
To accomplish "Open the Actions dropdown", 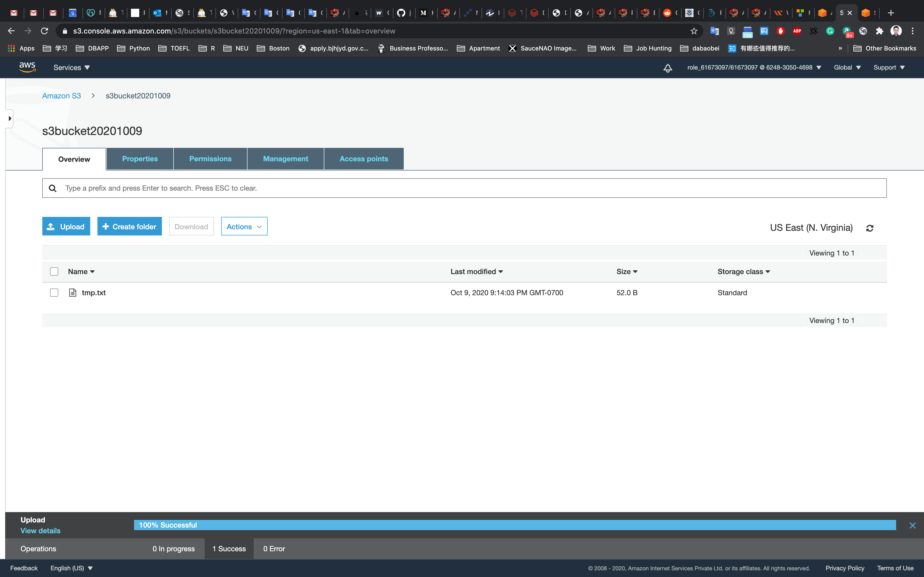I will click(244, 227).
